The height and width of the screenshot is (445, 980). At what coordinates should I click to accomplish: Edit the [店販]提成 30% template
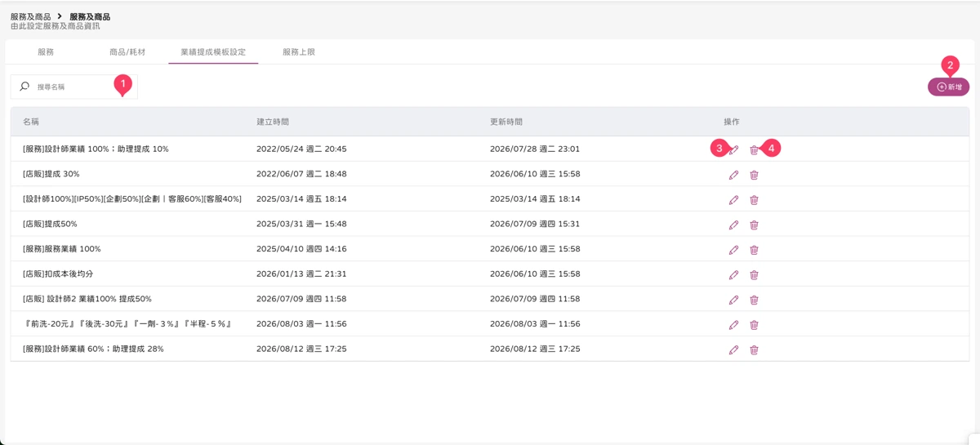[x=733, y=175]
